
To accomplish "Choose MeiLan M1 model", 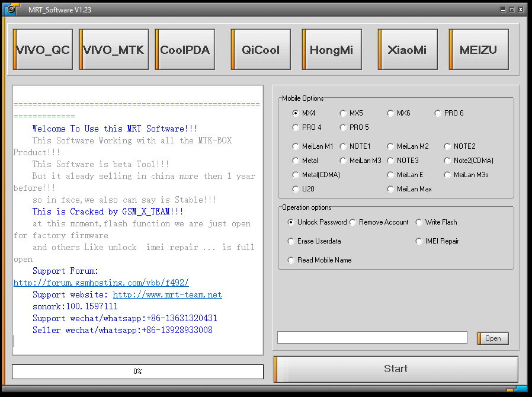I will tap(313, 146).
